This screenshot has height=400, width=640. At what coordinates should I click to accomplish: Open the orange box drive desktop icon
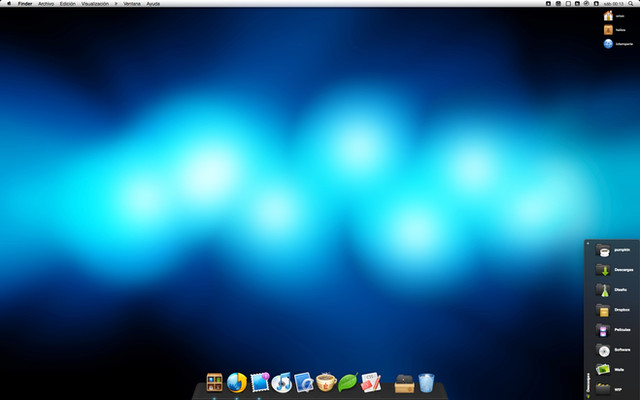[x=608, y=30]
